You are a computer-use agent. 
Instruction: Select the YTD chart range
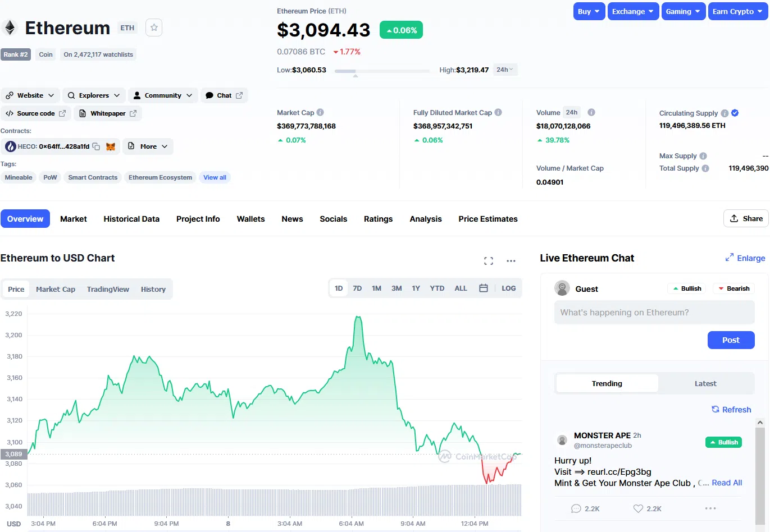(437, 288)
